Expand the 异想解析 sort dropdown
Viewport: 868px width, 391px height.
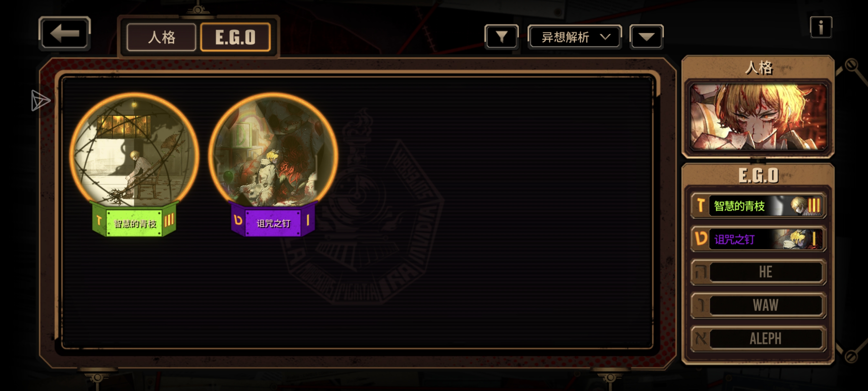[574, 37]
